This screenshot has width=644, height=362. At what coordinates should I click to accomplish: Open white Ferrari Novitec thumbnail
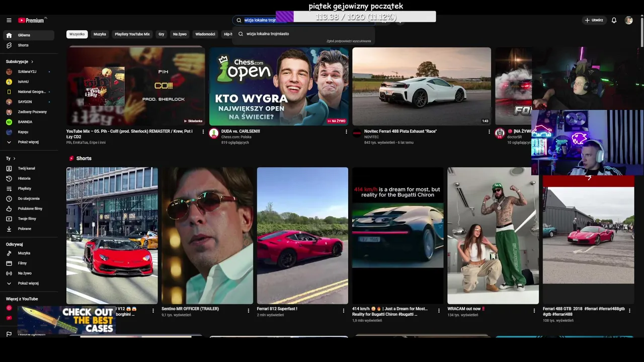pos(422,86)
